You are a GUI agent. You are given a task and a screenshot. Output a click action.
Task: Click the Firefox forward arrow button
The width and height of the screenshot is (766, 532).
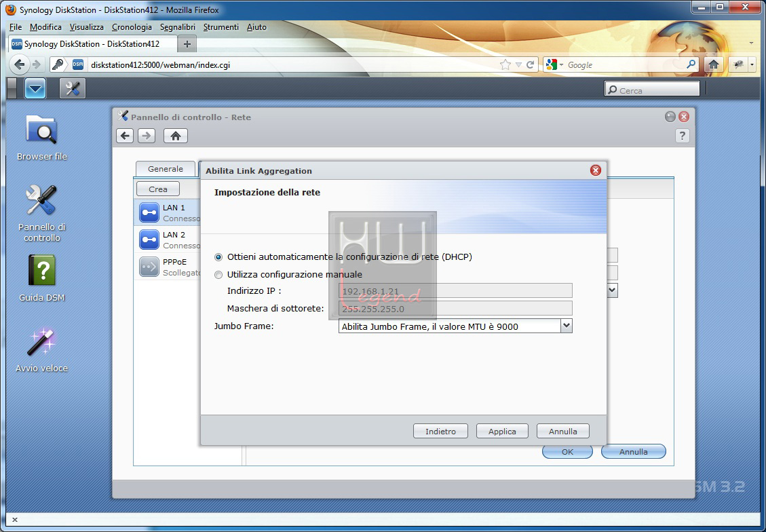coord(36,64)
